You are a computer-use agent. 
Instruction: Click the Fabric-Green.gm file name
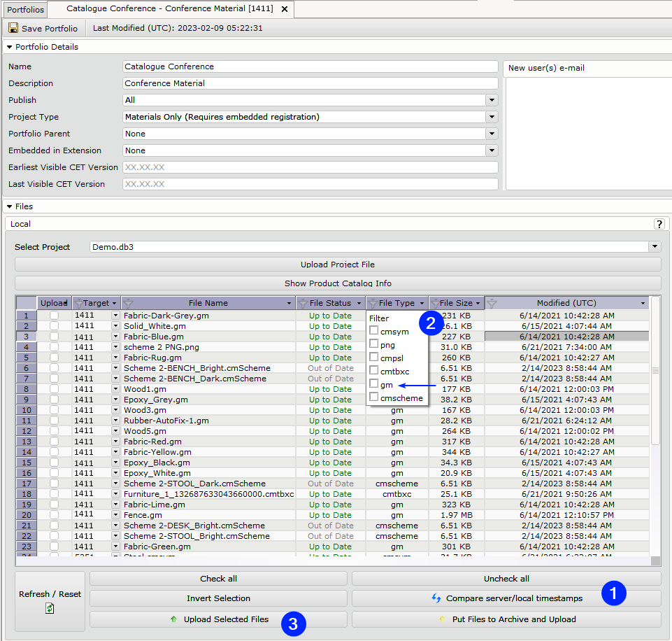point(157,547)
